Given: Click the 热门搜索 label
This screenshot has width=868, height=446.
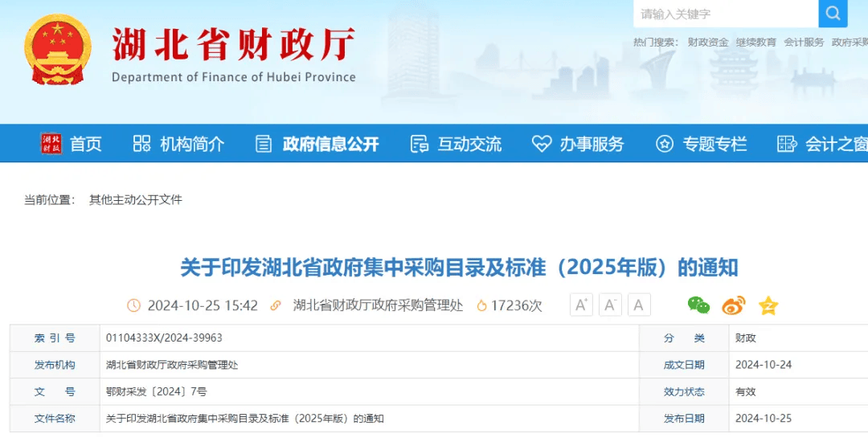Looking at the screenshot, I should point(657,42).
